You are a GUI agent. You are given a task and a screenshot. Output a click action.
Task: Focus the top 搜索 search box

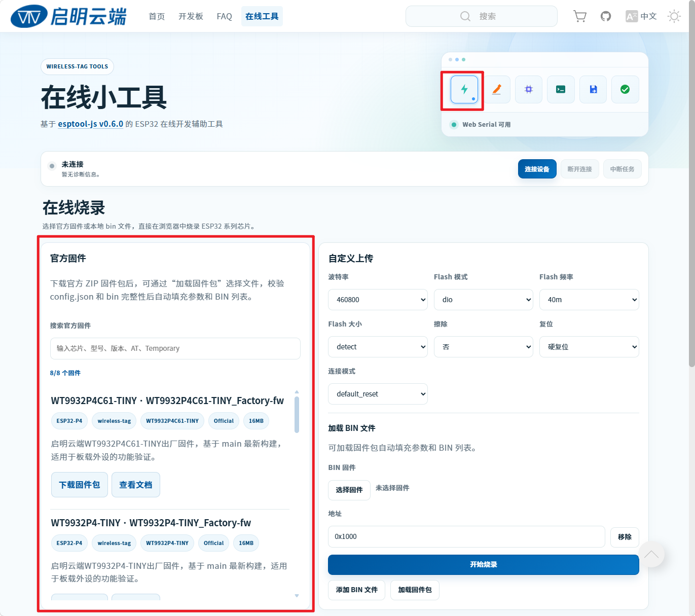(482, 16)
